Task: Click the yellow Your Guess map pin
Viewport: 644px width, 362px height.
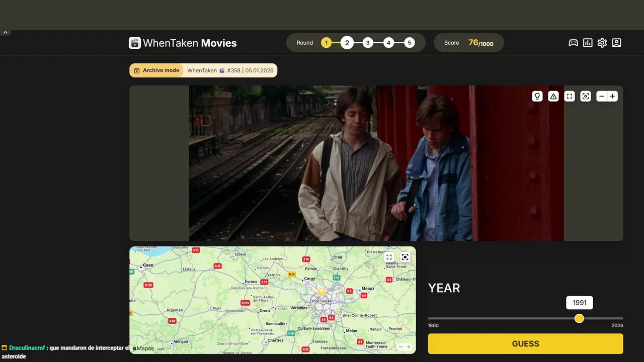Action: tap(321, 292)
